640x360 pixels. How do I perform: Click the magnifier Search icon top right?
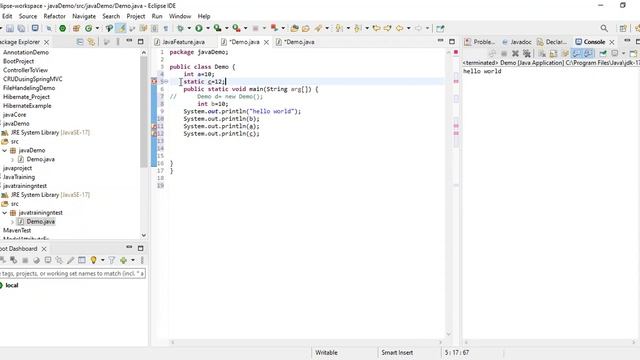[604, 28]
